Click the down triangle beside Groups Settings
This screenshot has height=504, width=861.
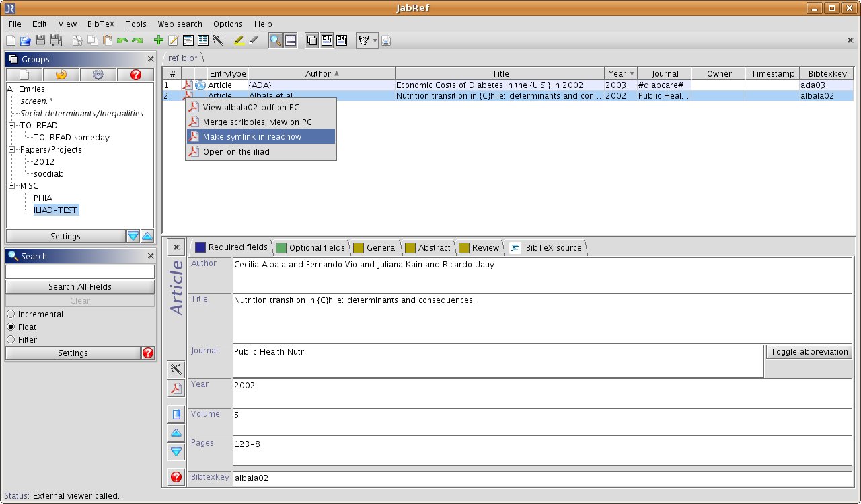(x=133, y=236)
